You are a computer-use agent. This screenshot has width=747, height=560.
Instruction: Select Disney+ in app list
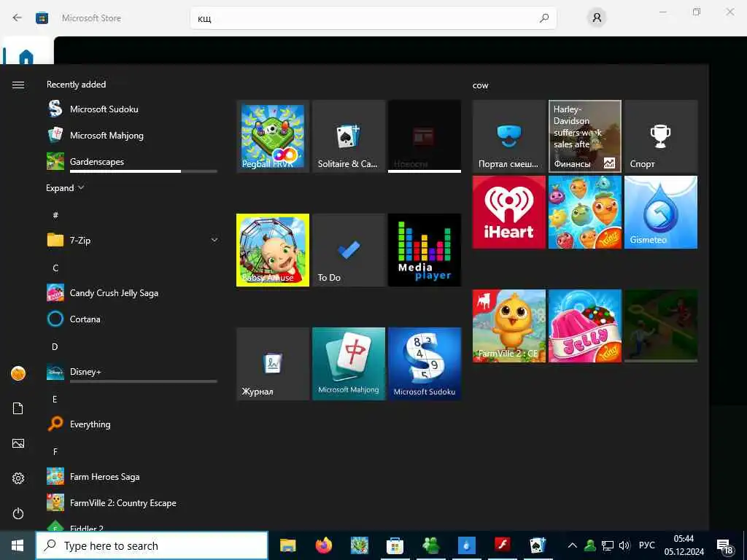point(133,372)
